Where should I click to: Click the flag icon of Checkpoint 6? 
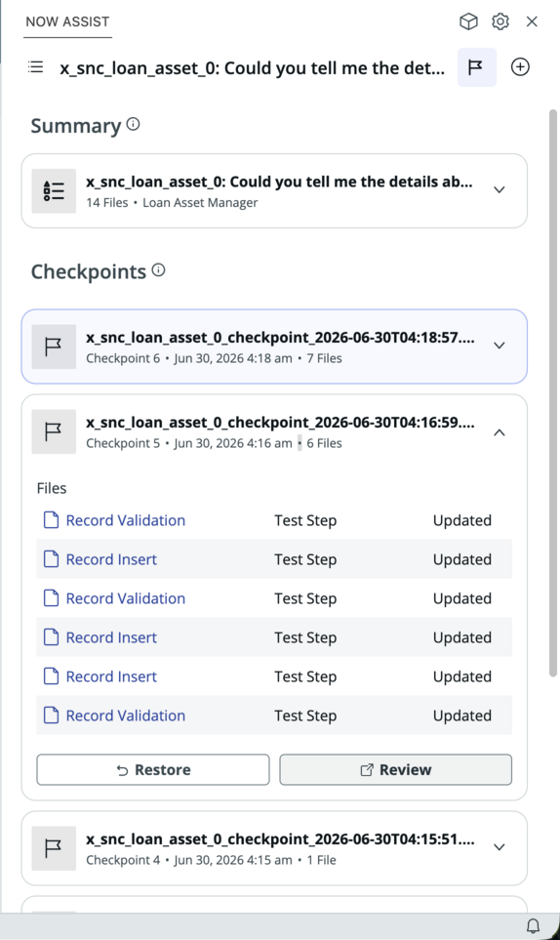point(54,347)
